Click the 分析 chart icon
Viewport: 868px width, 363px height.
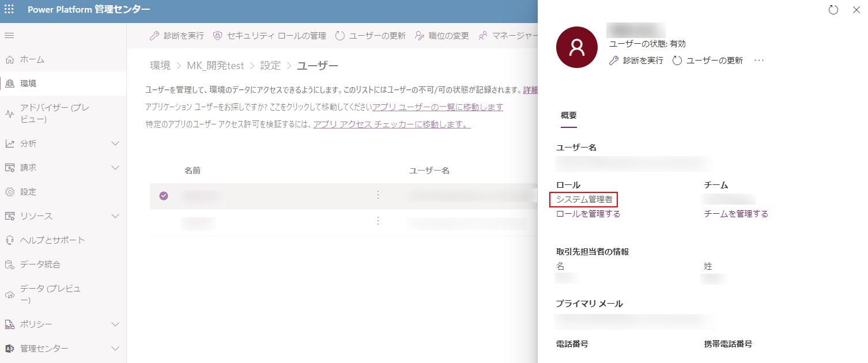point(9,143)
